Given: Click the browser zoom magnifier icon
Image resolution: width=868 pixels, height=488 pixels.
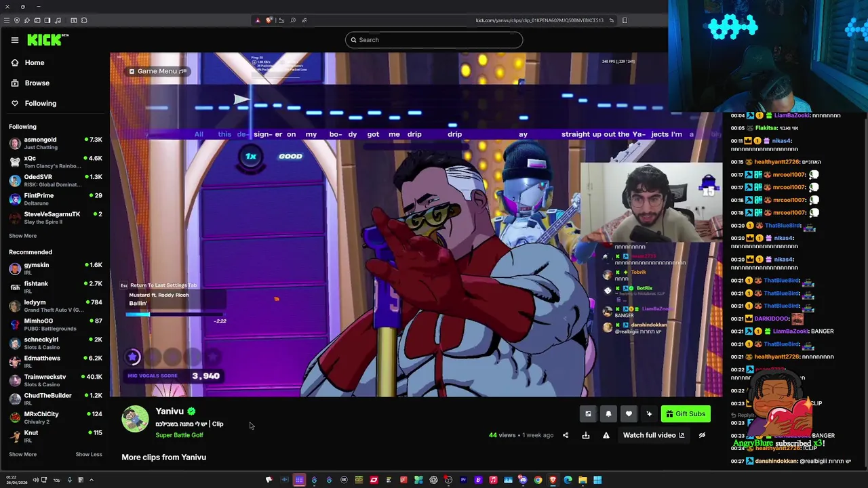Looking at the screenshot, I should (293, 20).
